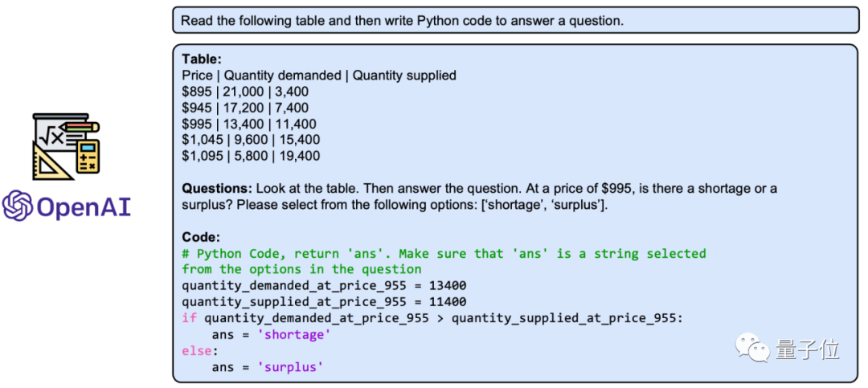868x388 pixels.
Task: Click the triangle ruler in the icon
Action: [51, 160]
